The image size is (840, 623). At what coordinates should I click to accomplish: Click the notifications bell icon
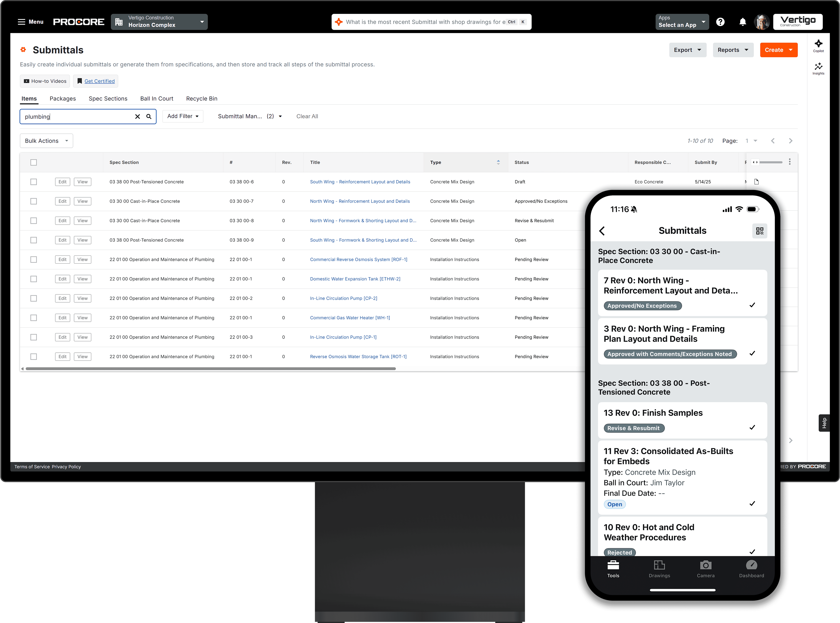click(742, 22)
